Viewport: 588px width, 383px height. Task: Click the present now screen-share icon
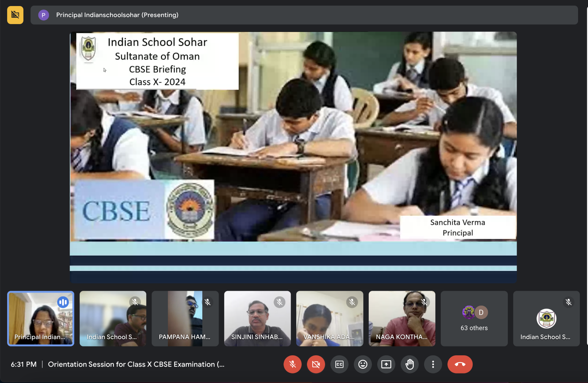pos(386,364)
